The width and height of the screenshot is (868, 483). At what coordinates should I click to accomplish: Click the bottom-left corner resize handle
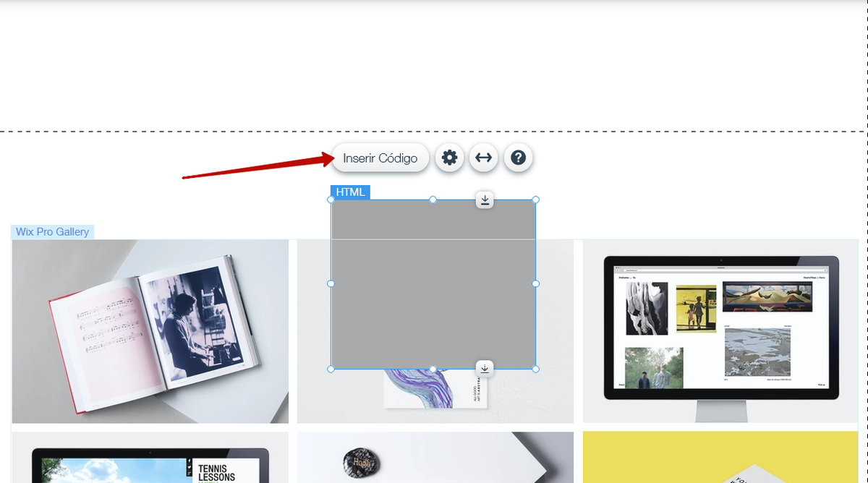point(331,369)
